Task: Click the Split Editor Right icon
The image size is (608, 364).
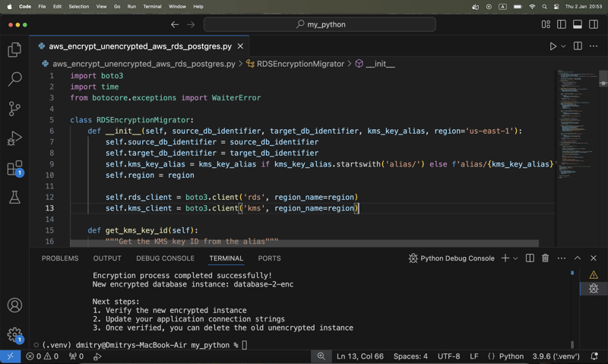Action: (x=578, y=46)
